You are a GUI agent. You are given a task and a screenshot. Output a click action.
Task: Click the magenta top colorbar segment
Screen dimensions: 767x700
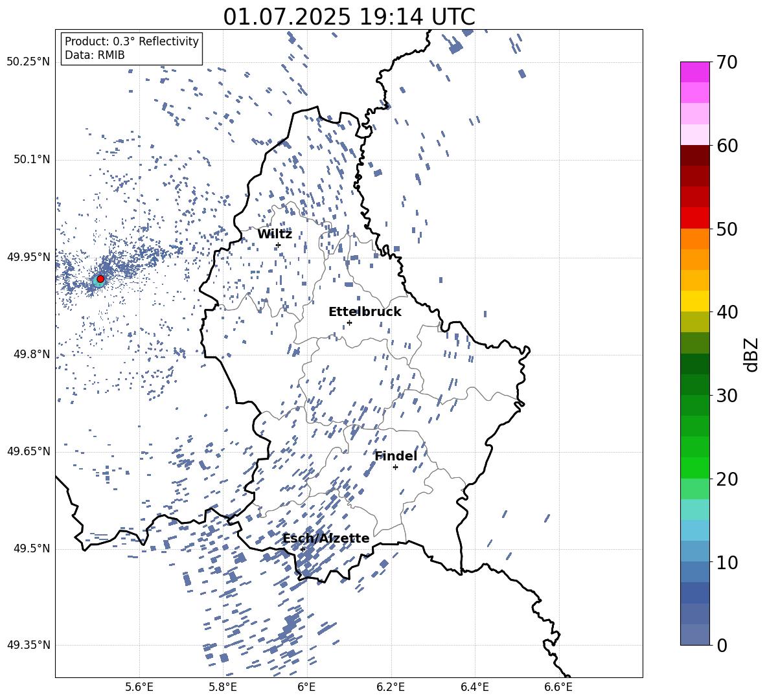coord(695,72)
